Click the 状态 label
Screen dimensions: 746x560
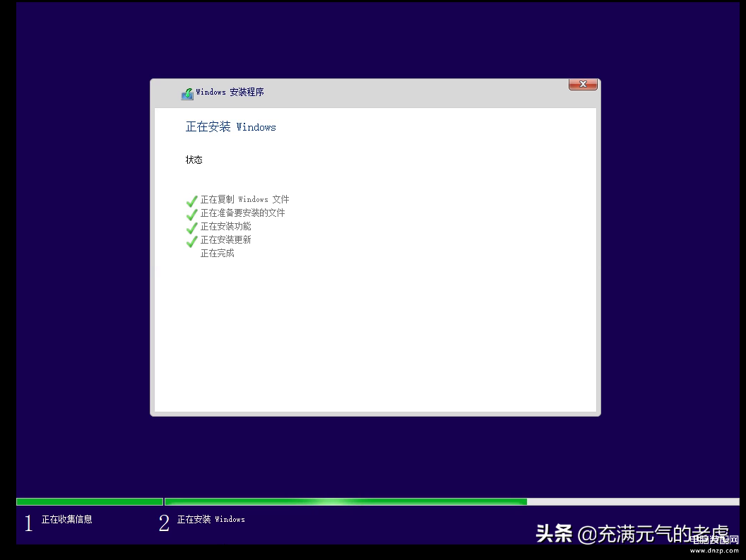point(194,160)
